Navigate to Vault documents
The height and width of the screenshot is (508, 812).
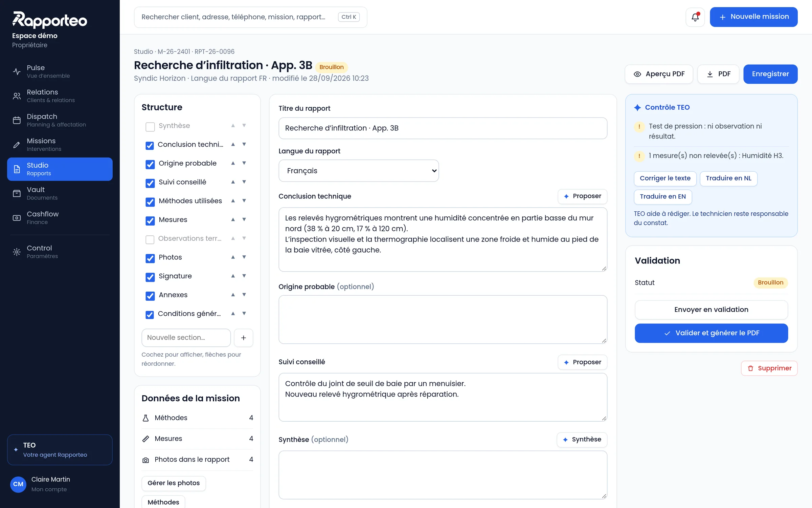[x=60, y=193]
